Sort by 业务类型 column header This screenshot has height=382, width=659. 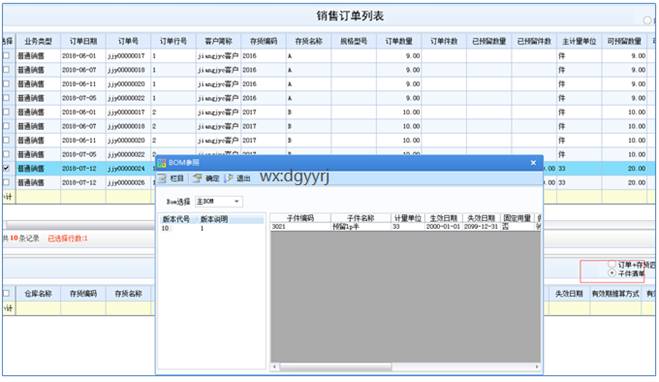[38, 41]
